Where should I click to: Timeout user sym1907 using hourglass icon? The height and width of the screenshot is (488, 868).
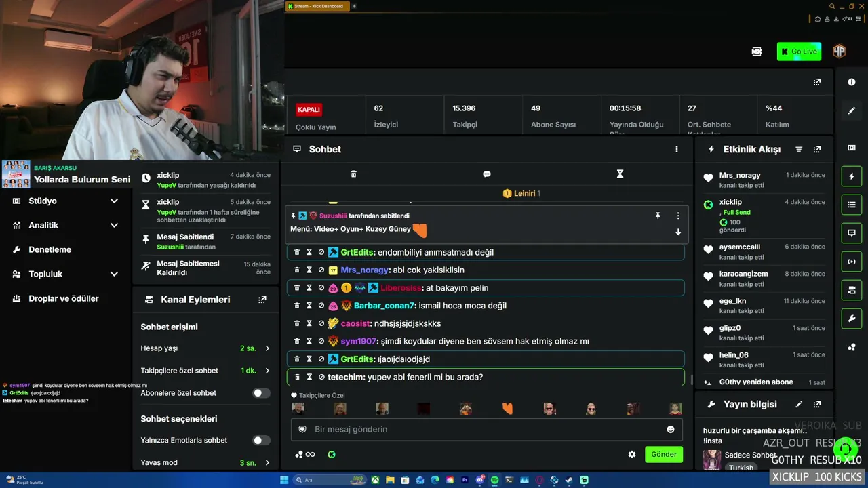309,341
